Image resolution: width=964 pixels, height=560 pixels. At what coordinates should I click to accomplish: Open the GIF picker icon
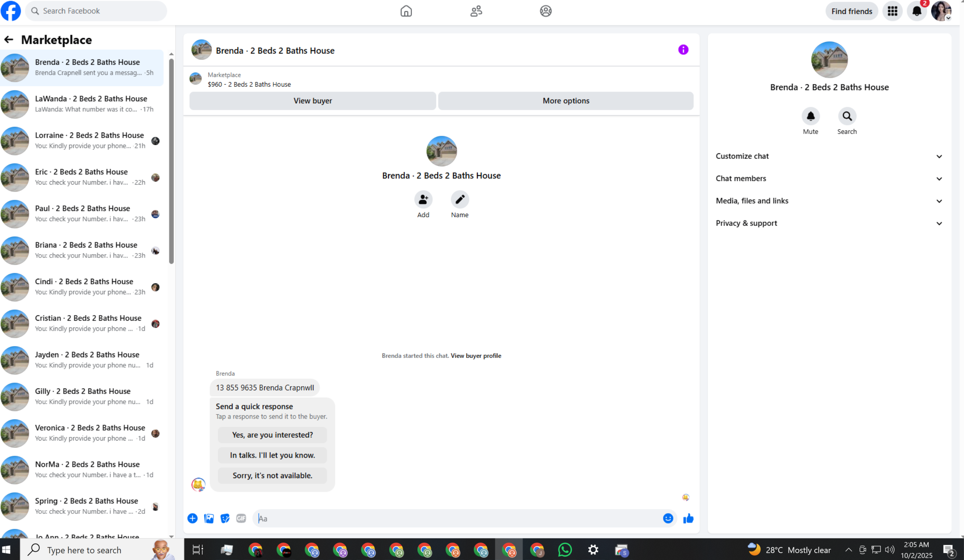[241, 518]
